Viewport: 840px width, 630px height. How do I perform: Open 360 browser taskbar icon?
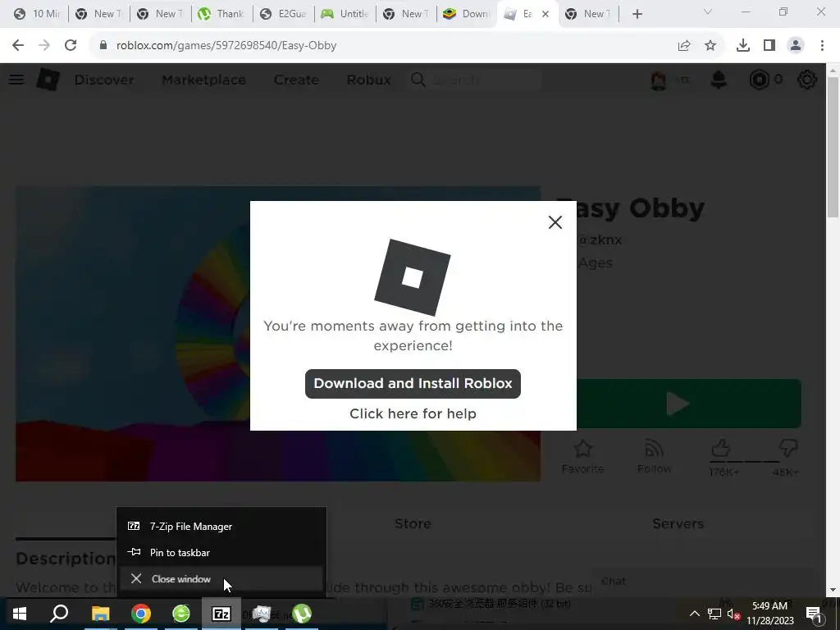point(181,614)
